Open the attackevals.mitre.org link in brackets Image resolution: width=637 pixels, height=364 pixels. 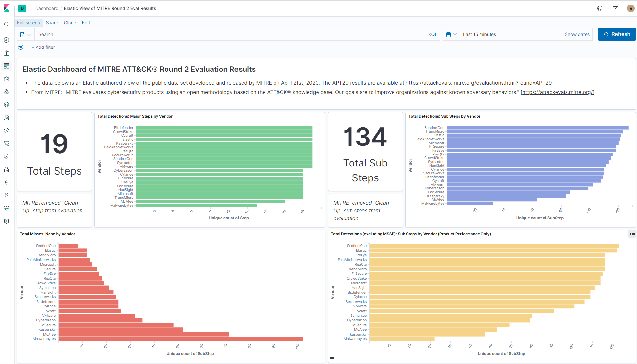click(x=557, y=92)
